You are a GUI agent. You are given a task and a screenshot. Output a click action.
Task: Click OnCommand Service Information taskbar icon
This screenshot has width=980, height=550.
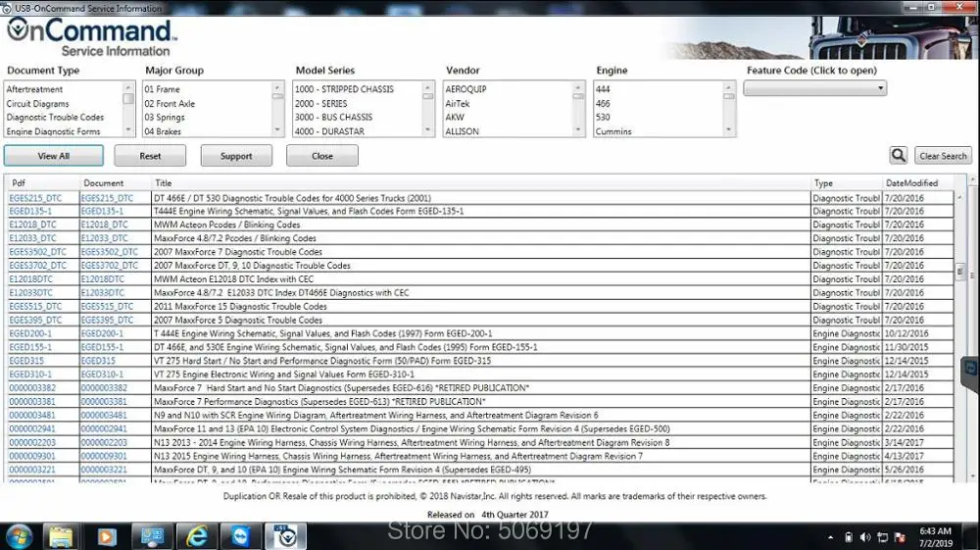point(285,536)
